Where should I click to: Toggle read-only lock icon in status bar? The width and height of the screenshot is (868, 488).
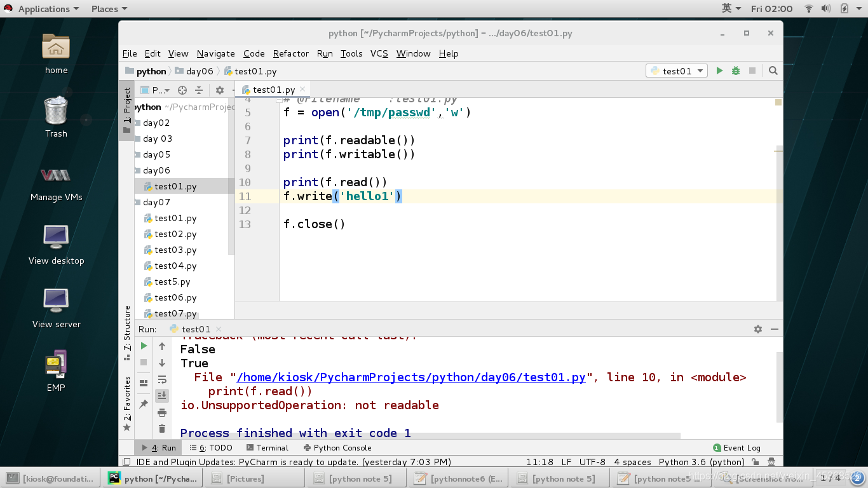[x=755, y=462]
